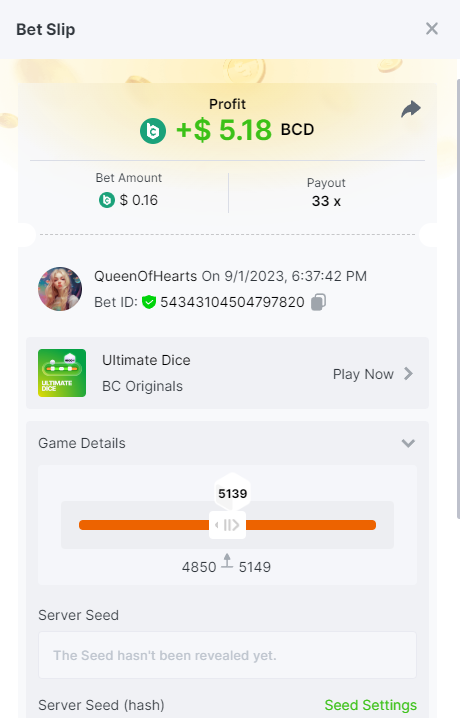Click the vertical scrollbar on the right

click(x=458, y=299)
